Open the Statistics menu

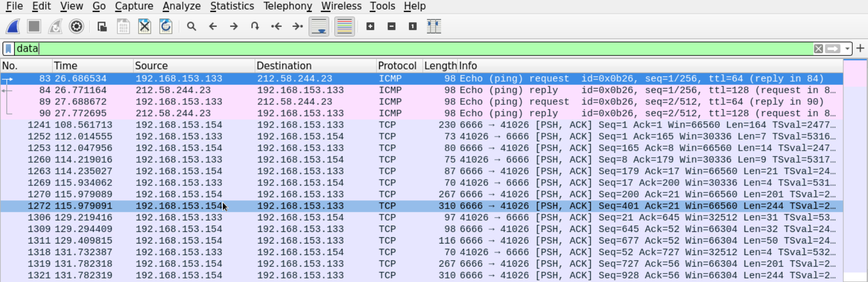[x=232, y=6]
